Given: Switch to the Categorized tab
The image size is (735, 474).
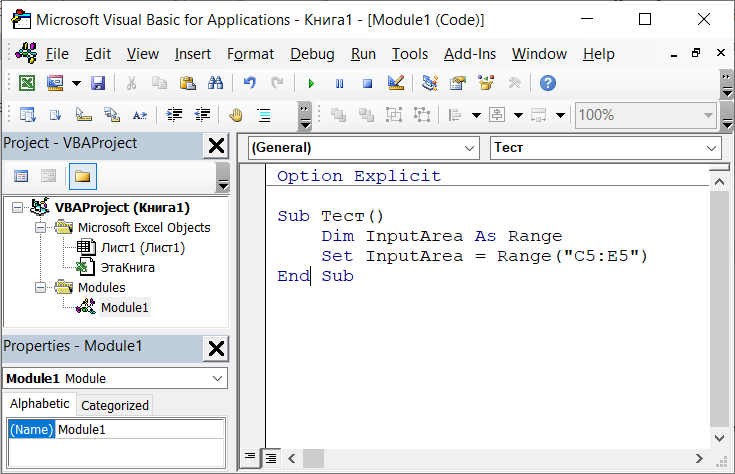Looking at the screenshot, I should click(x=115, y=406).
